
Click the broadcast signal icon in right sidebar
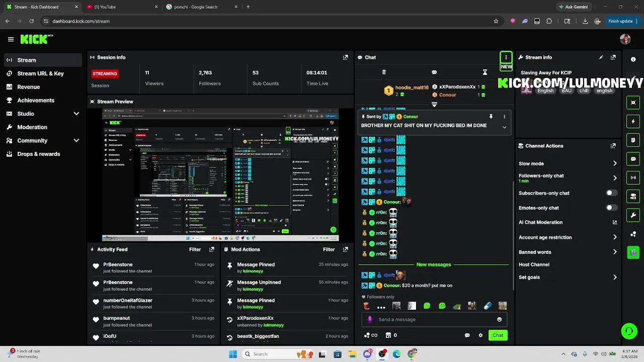(x=633, y=177)
